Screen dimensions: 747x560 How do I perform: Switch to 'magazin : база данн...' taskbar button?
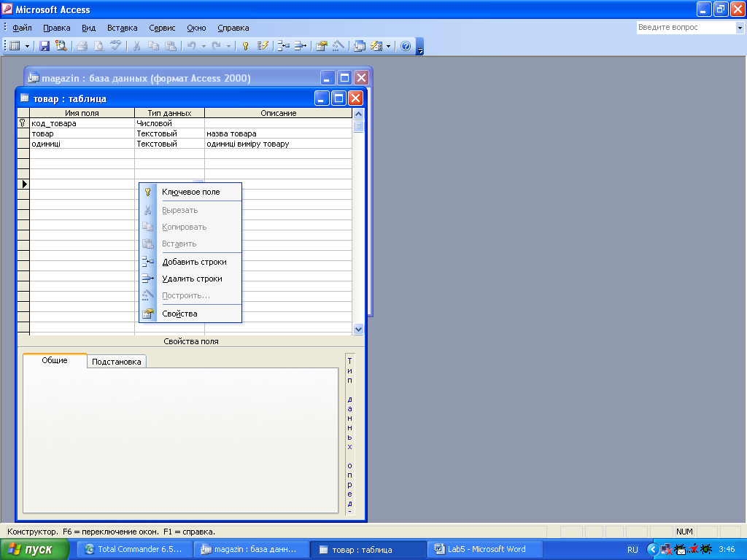click(x=251, y=549)
